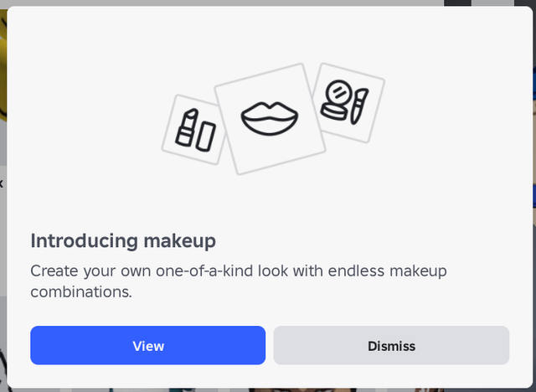Click the blue View button
The image size is (536, 392).
click(147, 345)
